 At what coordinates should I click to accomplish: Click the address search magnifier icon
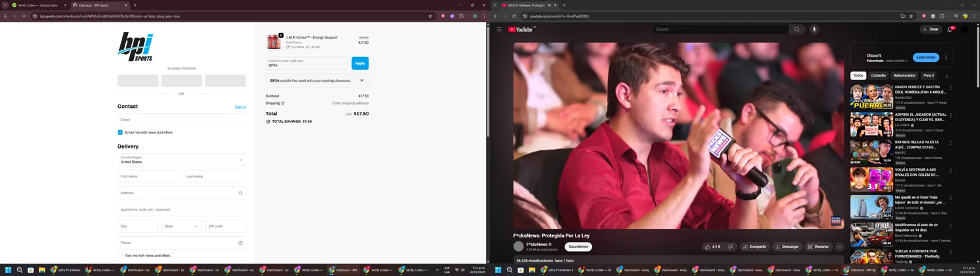[240, 193]
